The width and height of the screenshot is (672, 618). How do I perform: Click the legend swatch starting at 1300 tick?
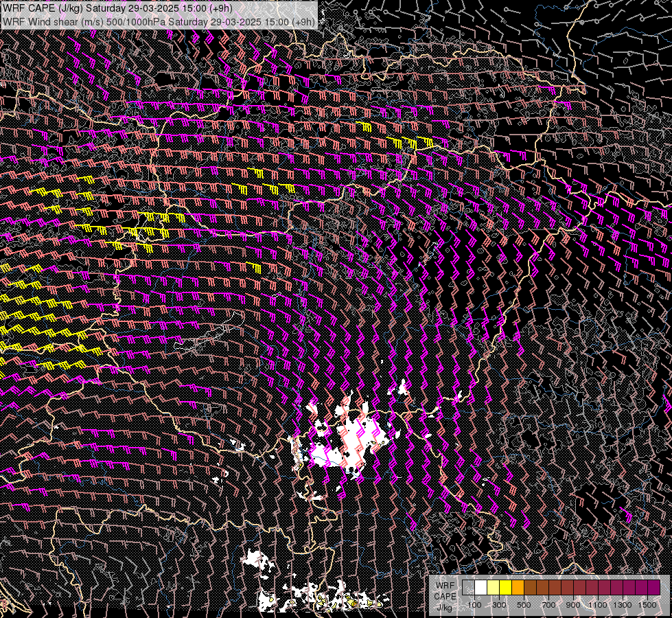[629, 587]
